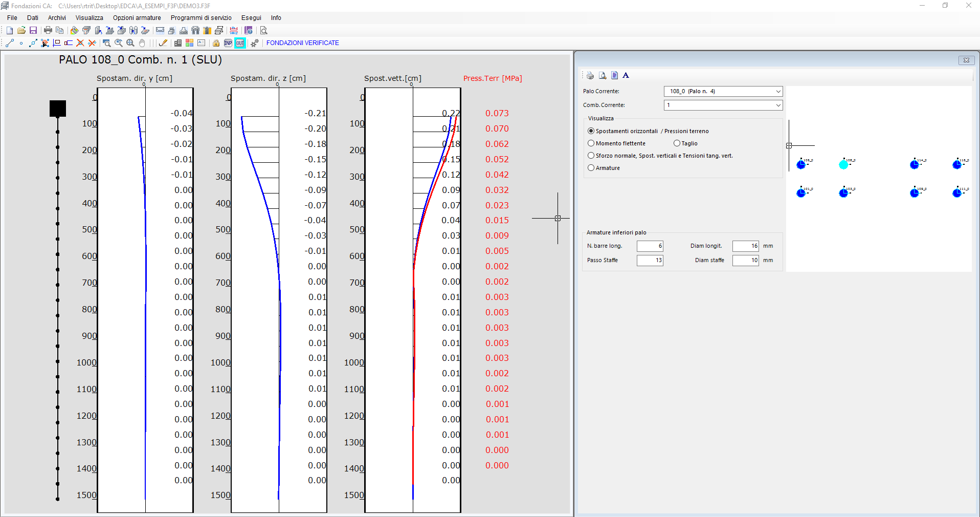
Task: Save the project with the floppy icon
Action: point(33,31)
